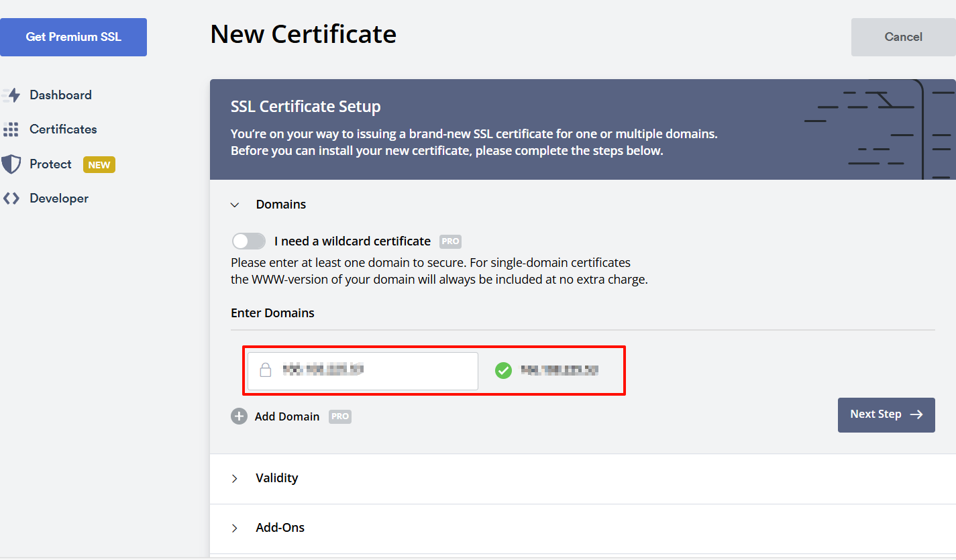Viewport: 956px width, 560px height.
Task: Click the Dashboard lightning bolt icon
Action: (x=11, y=95)
